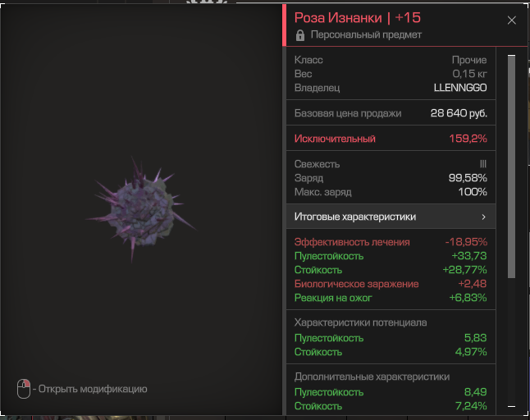Click the lock icon beside Персональный предмет
This screenshot has width=530, height=420.
click(300, 35)
